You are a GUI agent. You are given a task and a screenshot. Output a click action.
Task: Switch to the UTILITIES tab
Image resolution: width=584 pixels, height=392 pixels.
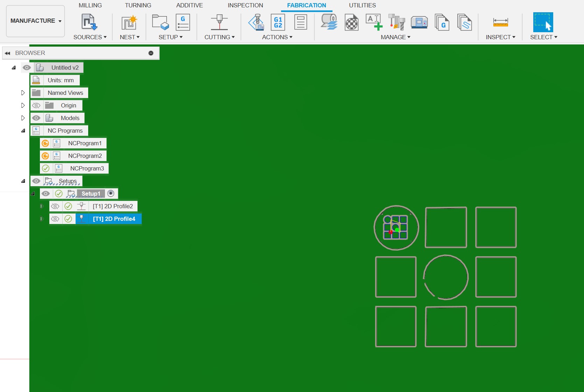click(362, 5)
